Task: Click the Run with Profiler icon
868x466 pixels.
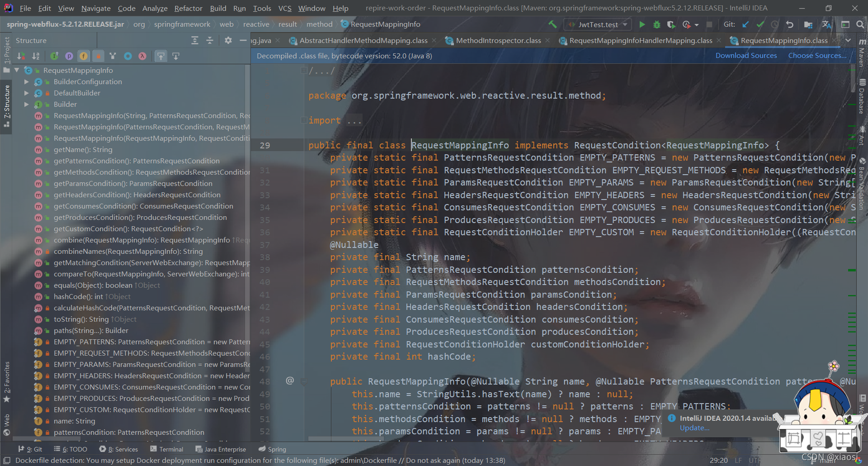Action: coord(686,24)
